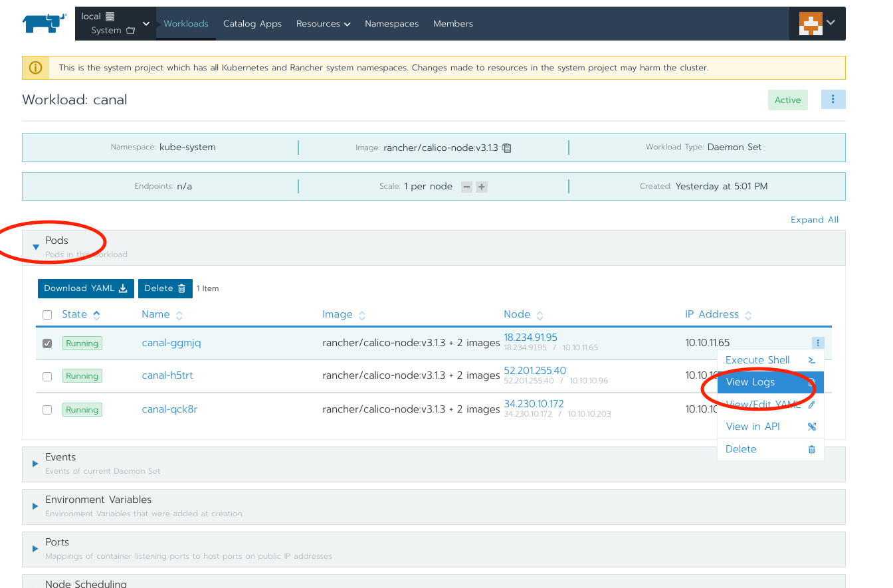Uncheck the selected pod canal-ggmjq
Screen dimensions: 893x588
tap(47, 343)
